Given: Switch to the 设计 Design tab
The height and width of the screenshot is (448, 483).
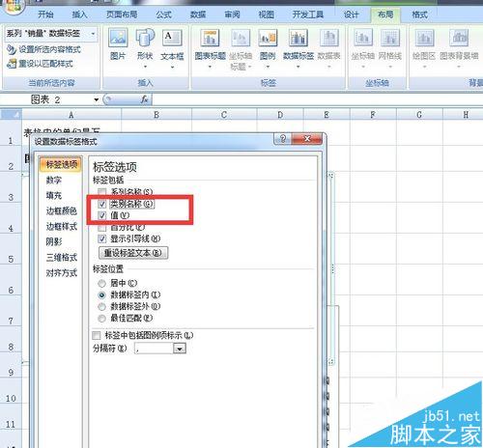Looking at the screenshot, I should point(351,14).
